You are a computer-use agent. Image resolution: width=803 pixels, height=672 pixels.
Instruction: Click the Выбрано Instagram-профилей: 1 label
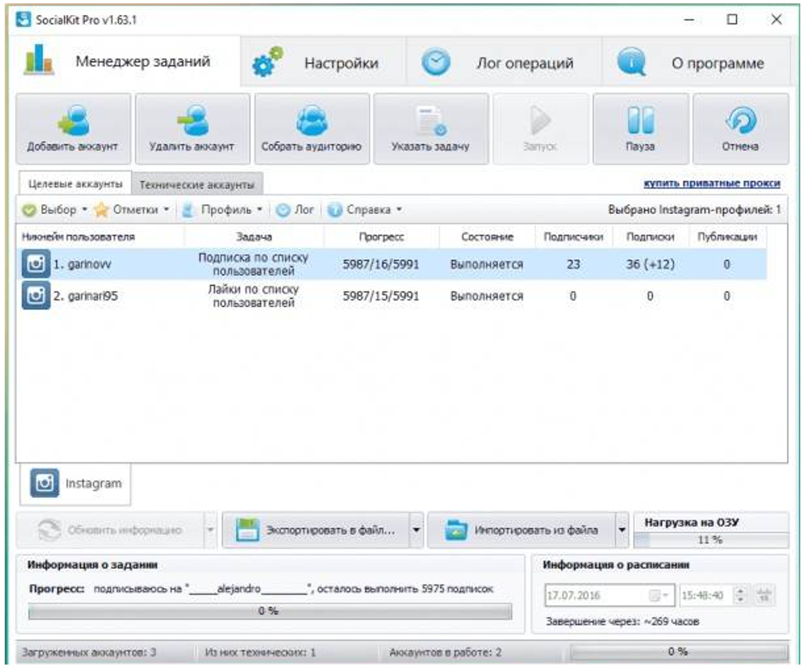(694, 209)
